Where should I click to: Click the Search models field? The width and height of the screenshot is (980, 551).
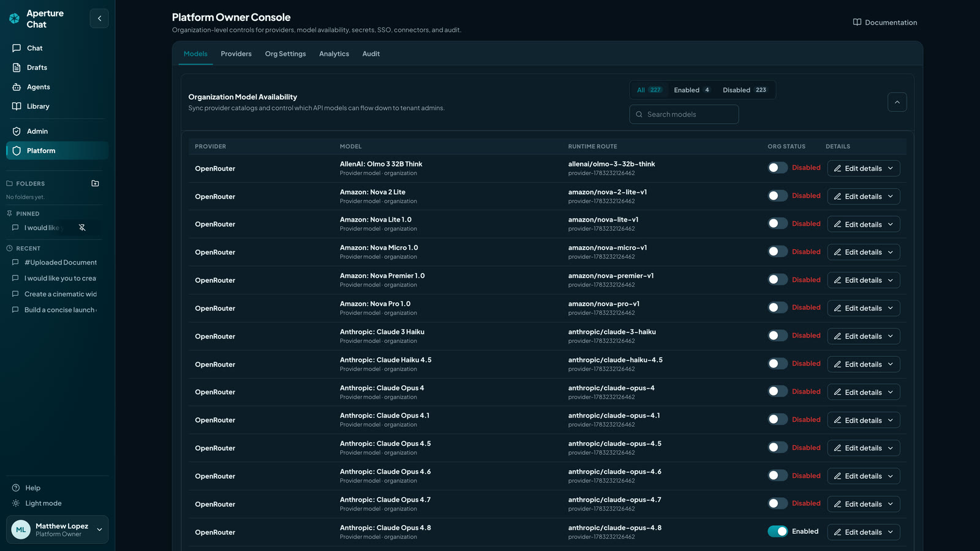click(684, 114)
